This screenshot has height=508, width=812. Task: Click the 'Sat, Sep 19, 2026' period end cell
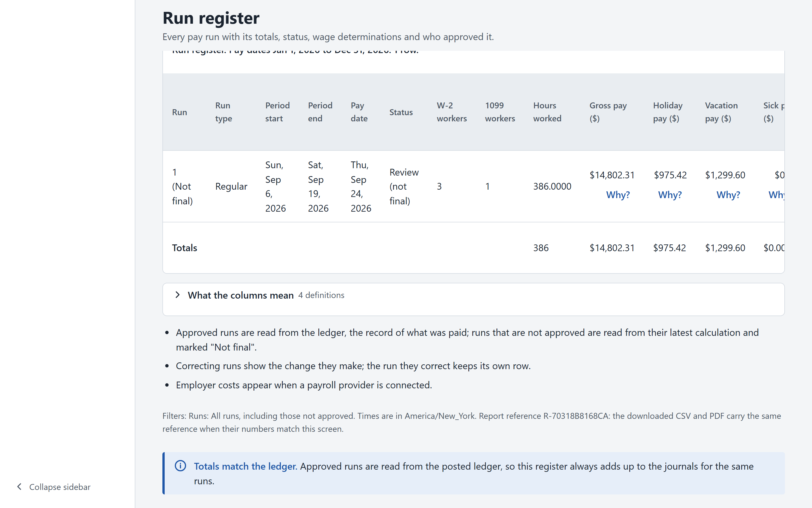pyautogui.click(x=318, y=187)
